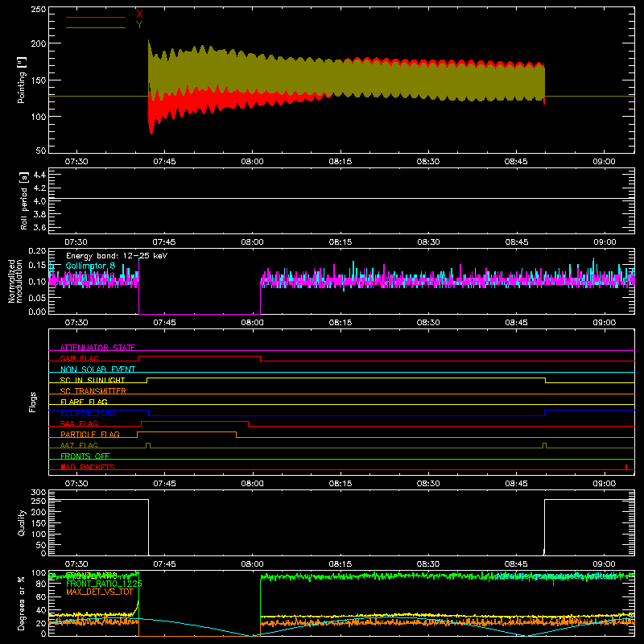
Task: Click the A47_FLAG pulse near 07:42
Action: (x=148, y=445)
